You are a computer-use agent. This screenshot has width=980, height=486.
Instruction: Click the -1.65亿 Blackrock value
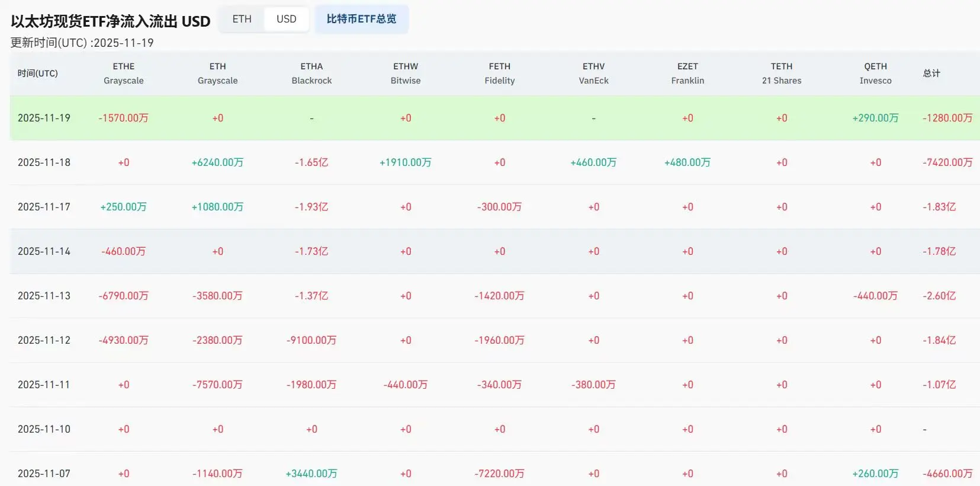[x=311, y=162]
